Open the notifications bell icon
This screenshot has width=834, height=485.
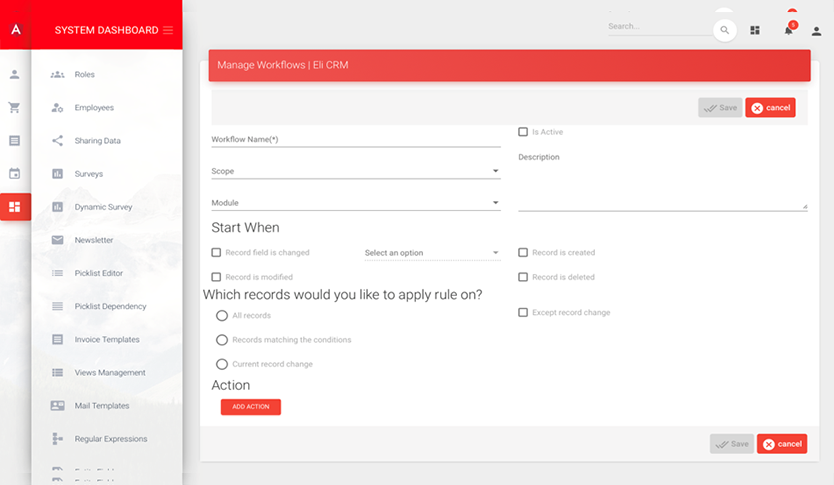pos(788,31)
